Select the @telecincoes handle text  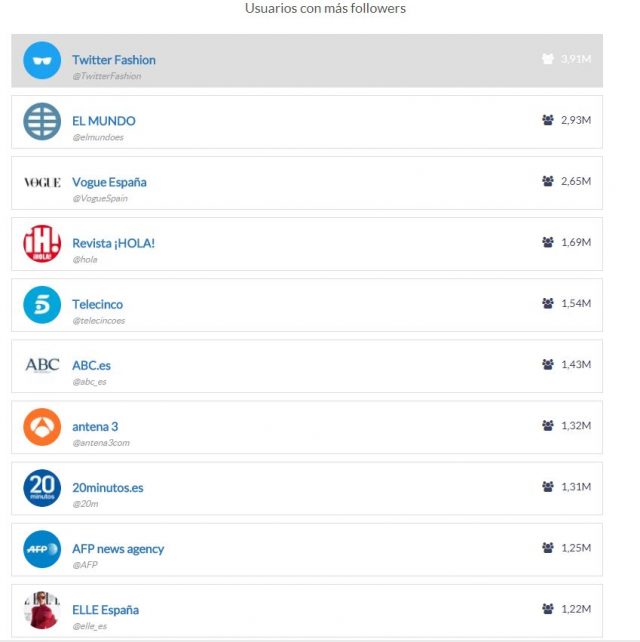[99, 321]
